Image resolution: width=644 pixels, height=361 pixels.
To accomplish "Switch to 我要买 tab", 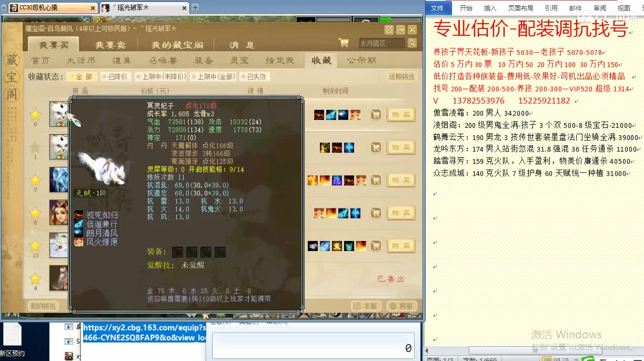I will pyautogui.click(x=54, y=45).
